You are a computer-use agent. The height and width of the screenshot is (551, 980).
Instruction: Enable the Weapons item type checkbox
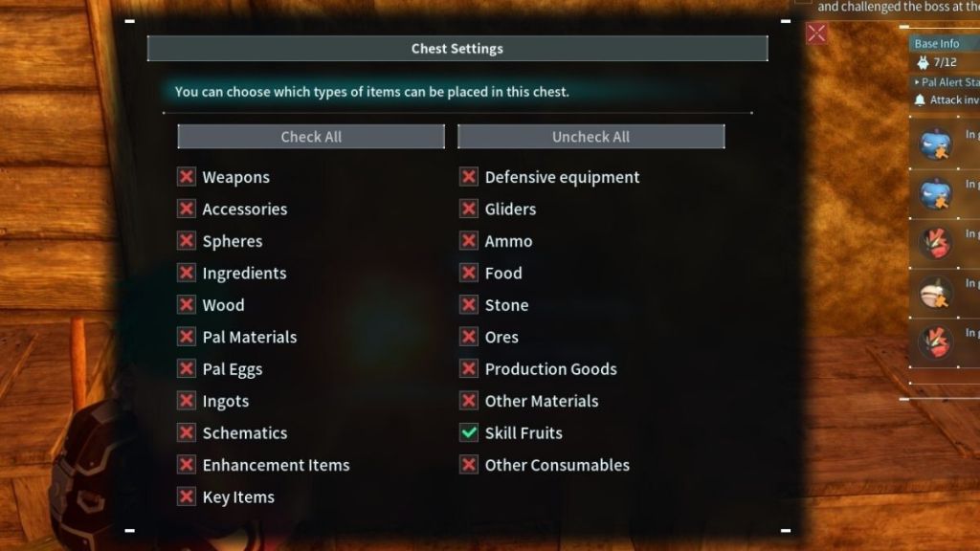185,177
